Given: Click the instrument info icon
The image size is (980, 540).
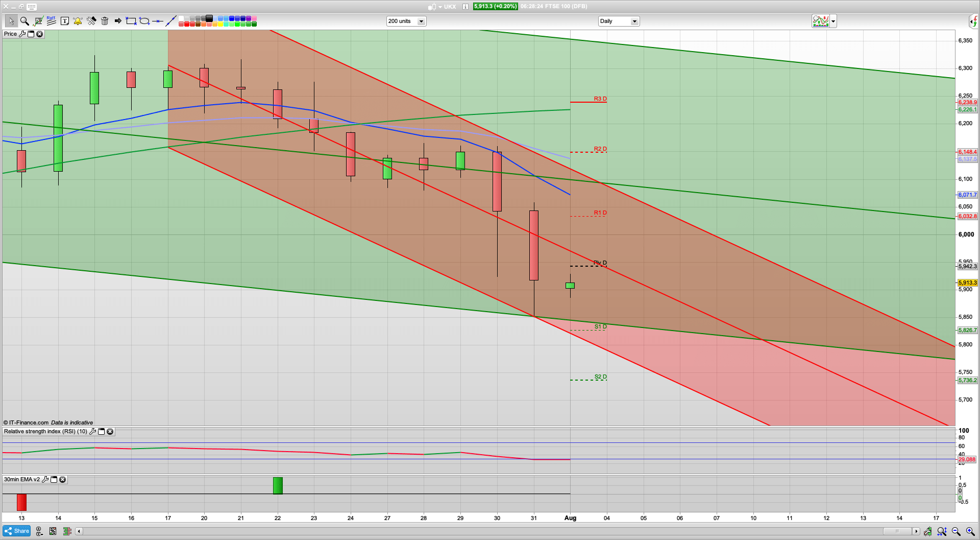Looking at the screenshot, I should pyautogui.click(x=465, y=7).
